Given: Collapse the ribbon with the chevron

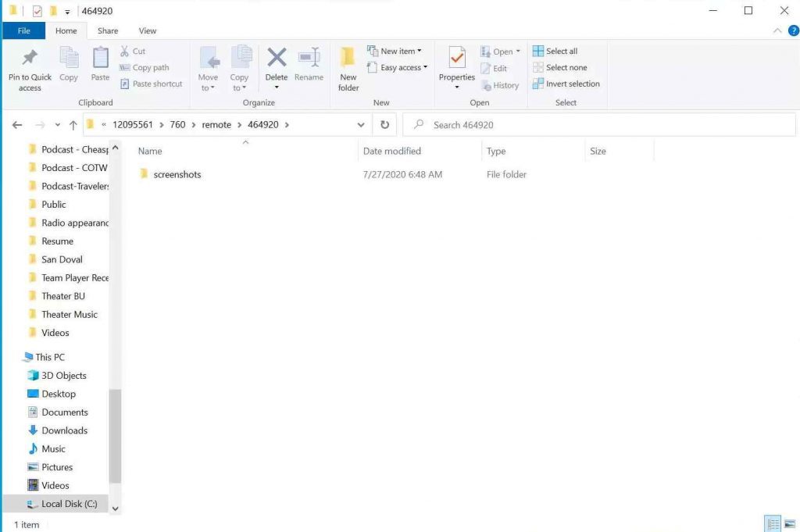Looking at the screenshot, I should 777,30.
